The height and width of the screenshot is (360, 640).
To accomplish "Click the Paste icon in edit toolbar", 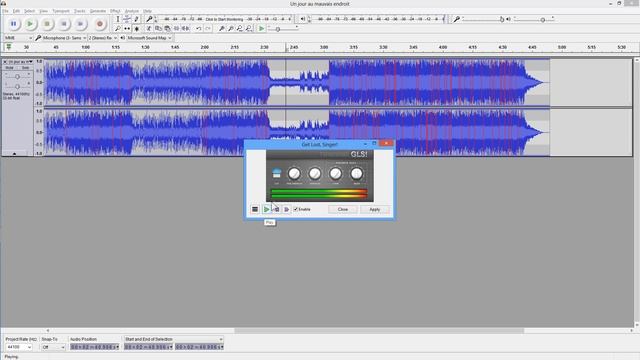I will click(x=167, y=29).
